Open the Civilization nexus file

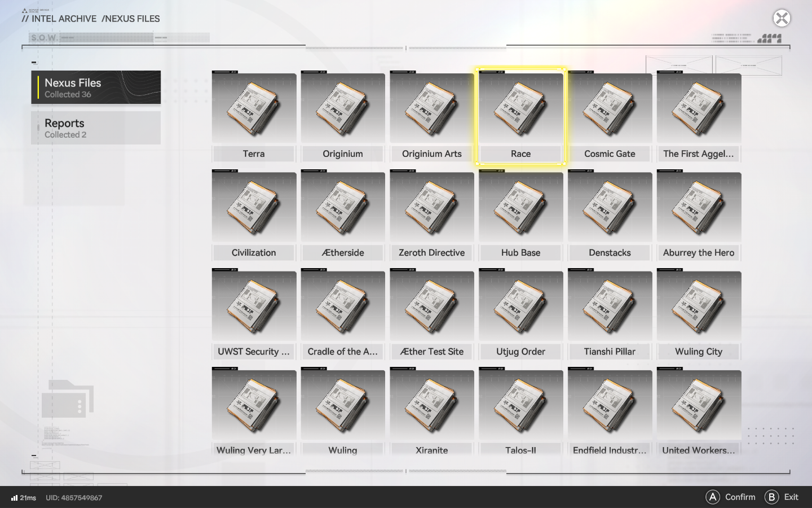[x=254, y=216]
